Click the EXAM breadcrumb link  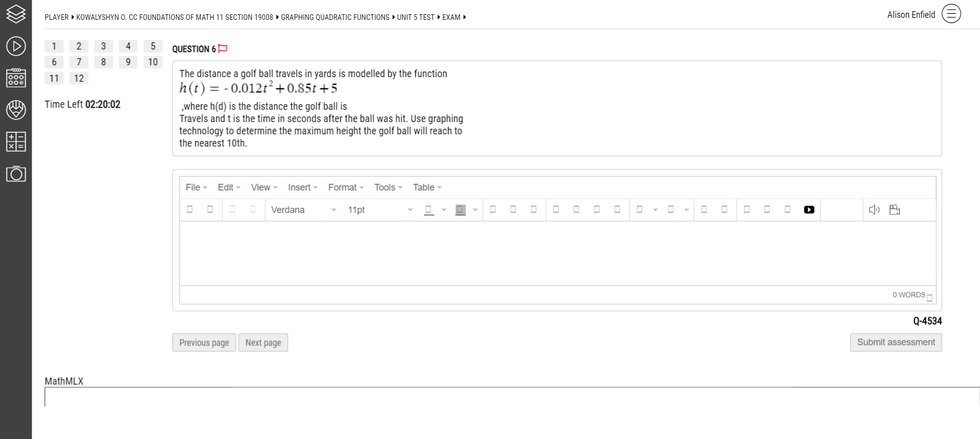(451, 17)
